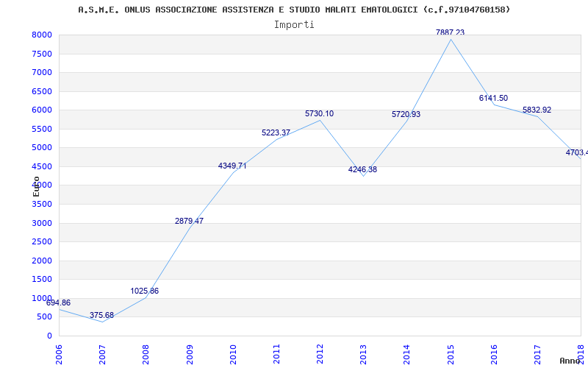The width and height of the screenshot is (588, 368).
Task: Click the 5223.37 data label
Action: [276, 132]
